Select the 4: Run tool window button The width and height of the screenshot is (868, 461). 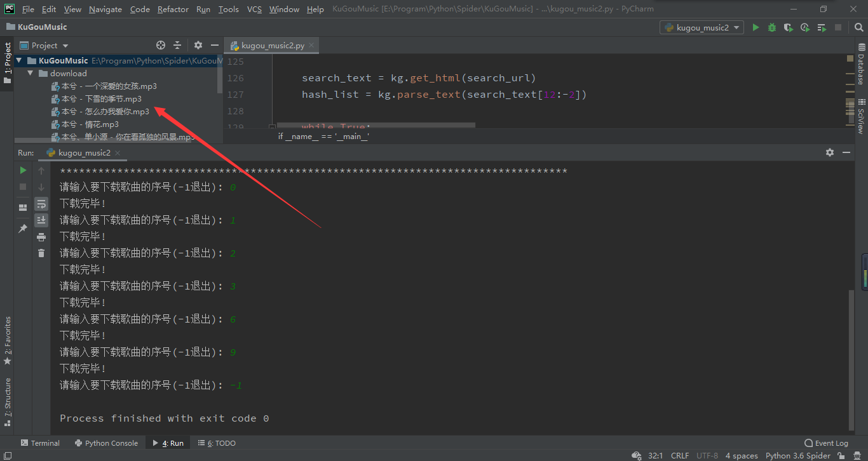(x=168, y=443)
